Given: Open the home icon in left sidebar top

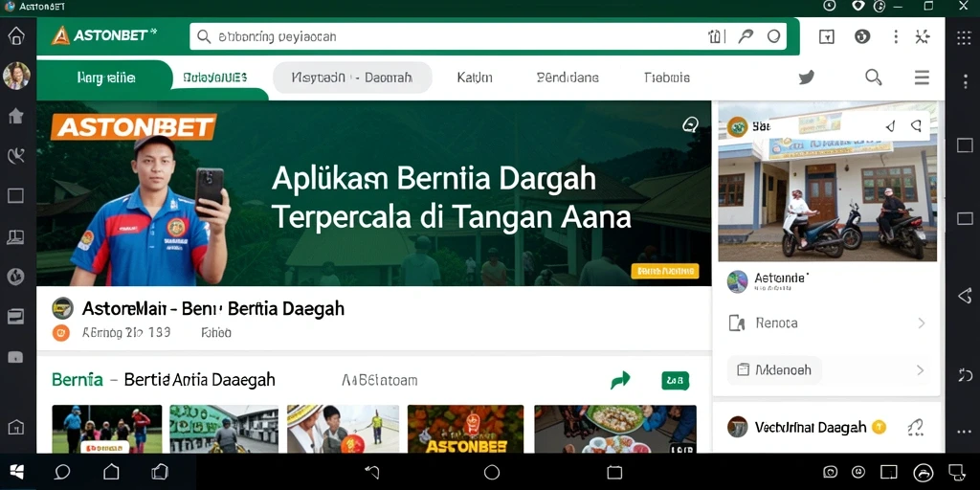Looking at the screenshot, I should 15,36.
